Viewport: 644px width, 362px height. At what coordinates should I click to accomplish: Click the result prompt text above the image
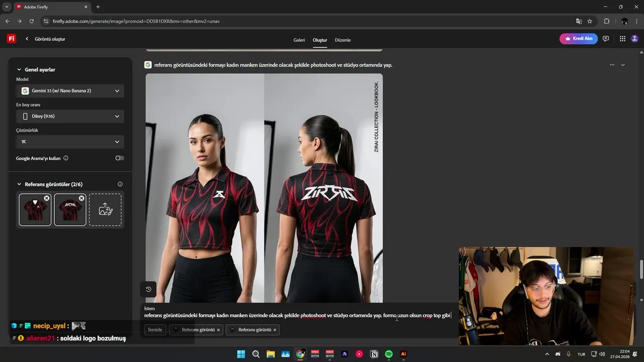tap(273, 65)
